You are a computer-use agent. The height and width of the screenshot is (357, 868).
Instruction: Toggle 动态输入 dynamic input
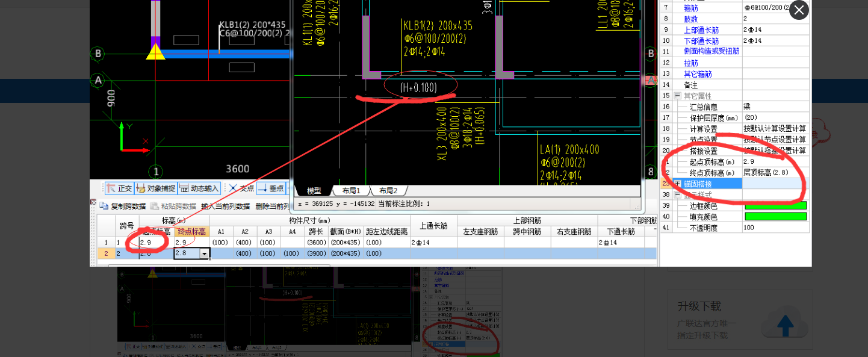click(200, 188)
